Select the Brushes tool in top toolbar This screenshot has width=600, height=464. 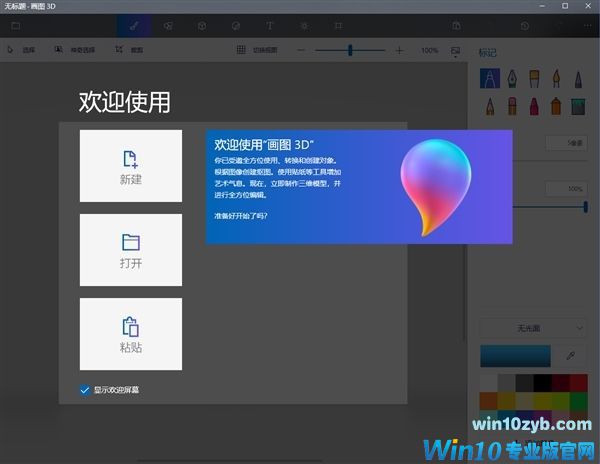[x=134, y=24]
